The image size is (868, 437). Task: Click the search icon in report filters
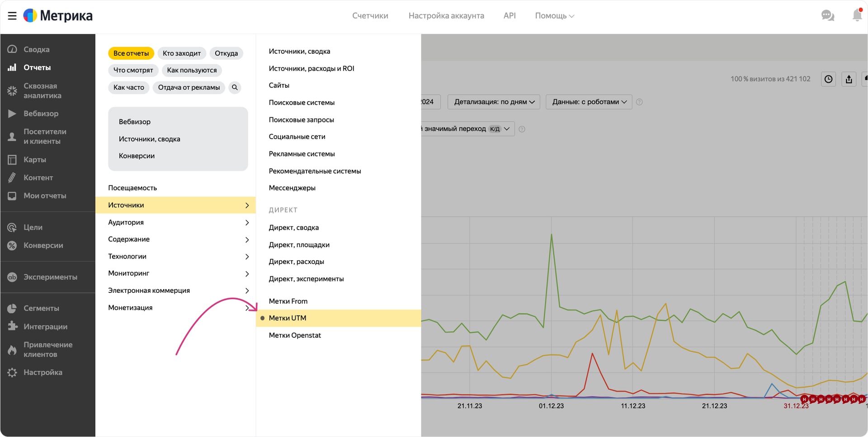pos(235,87)
